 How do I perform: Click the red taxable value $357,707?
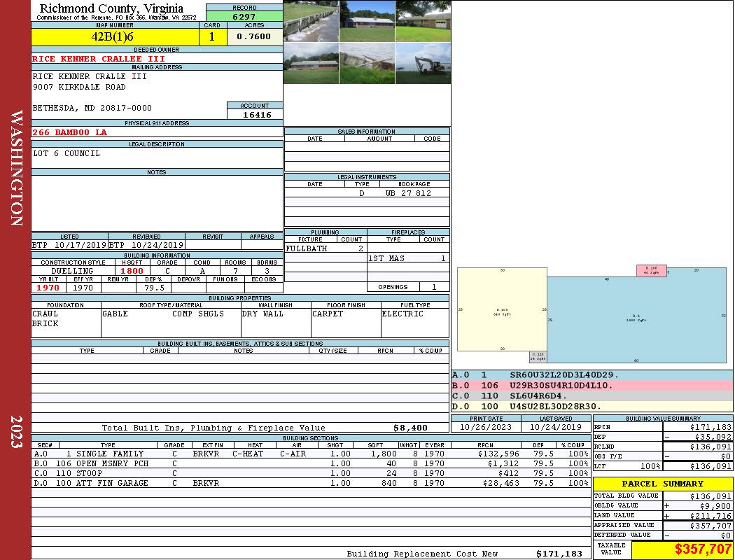pos(682,549)
